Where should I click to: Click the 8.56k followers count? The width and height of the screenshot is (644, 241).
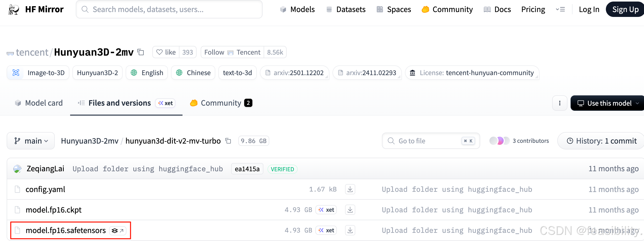[x=275, y=52]
